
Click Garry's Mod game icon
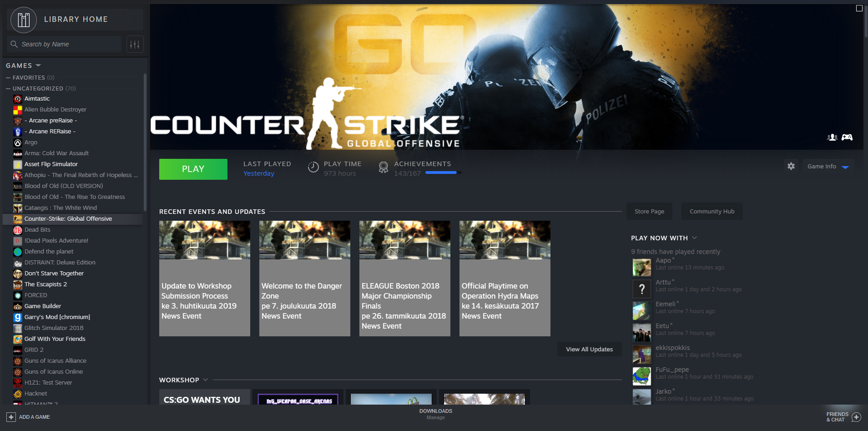click(18, 317)
